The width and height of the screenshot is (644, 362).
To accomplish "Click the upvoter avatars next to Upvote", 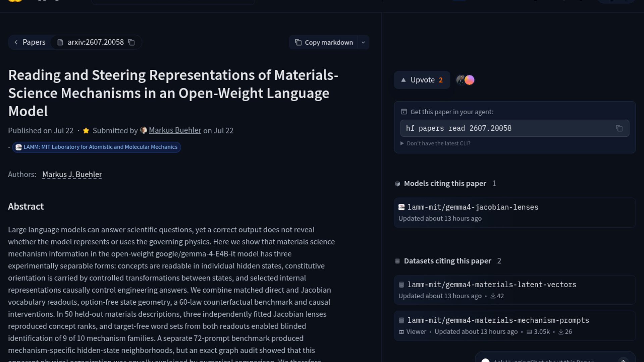I will pos(465,80).
